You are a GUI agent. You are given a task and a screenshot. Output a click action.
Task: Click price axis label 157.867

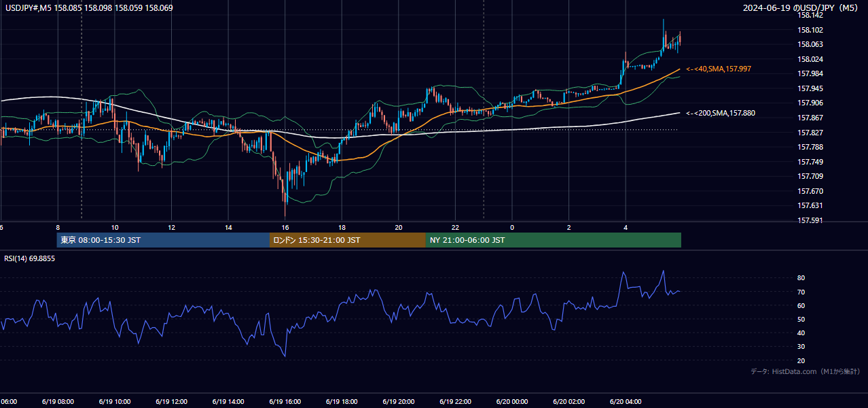coord(810,118)
